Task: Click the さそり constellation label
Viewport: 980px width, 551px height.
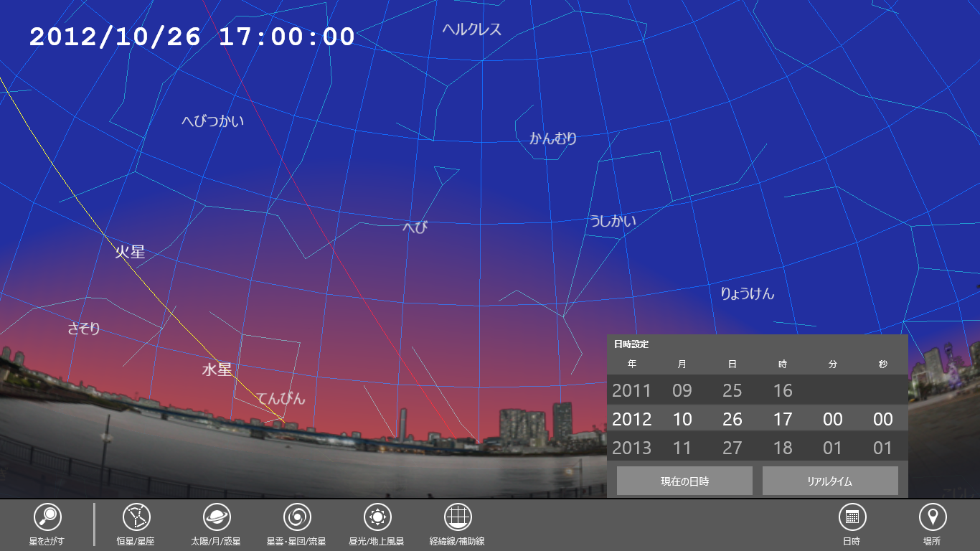Action: (84, 329)
